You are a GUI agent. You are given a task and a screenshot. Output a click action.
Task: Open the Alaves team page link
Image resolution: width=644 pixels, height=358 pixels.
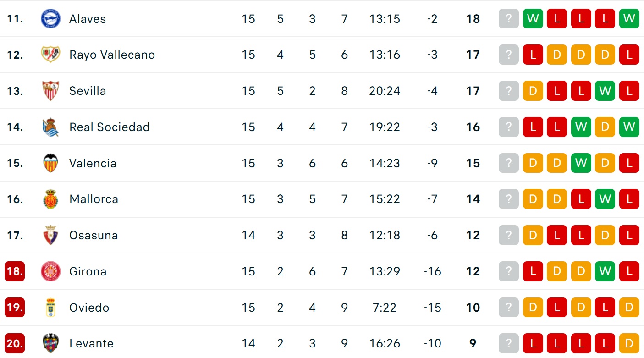[x=88, y=19]
